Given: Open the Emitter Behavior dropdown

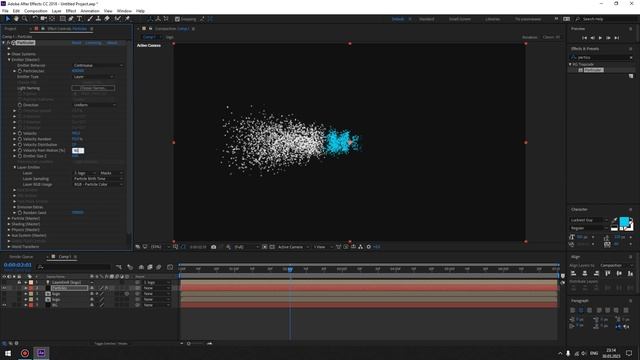Looking at the screenshot, I should point(98,65).
